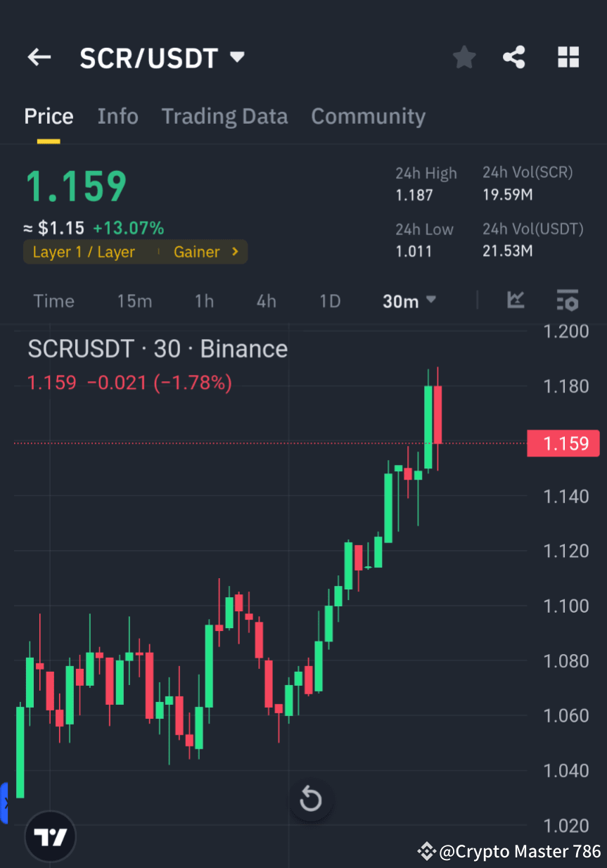Open the share options icon
607x868 pixels.
[514, 57]
